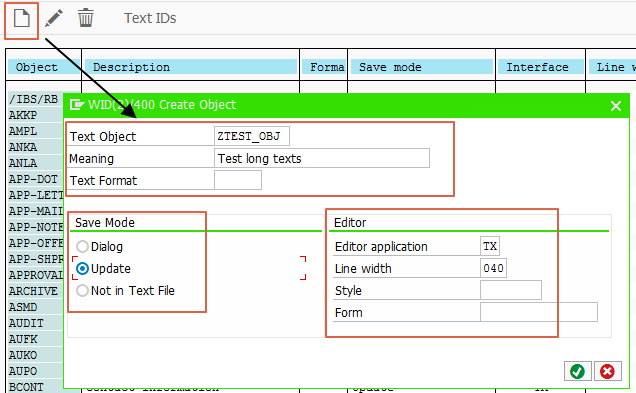Click the pencil Change icon
The width and height of the screenshot is (636, 393).
point(54,19)
